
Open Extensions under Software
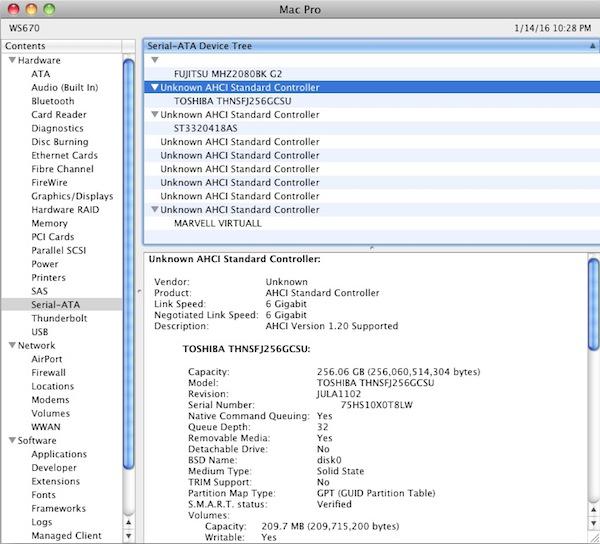pyautogui.click(x=56, y=481)
